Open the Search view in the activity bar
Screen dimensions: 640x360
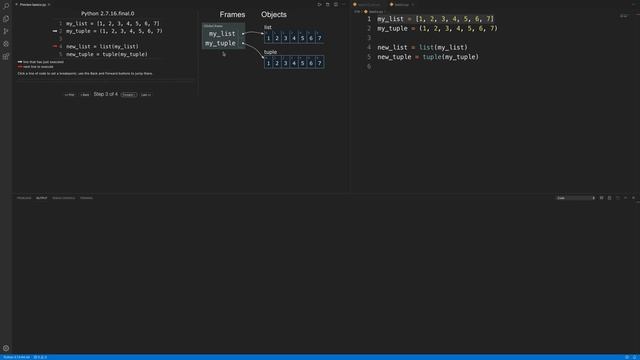[x=6, y=6]
